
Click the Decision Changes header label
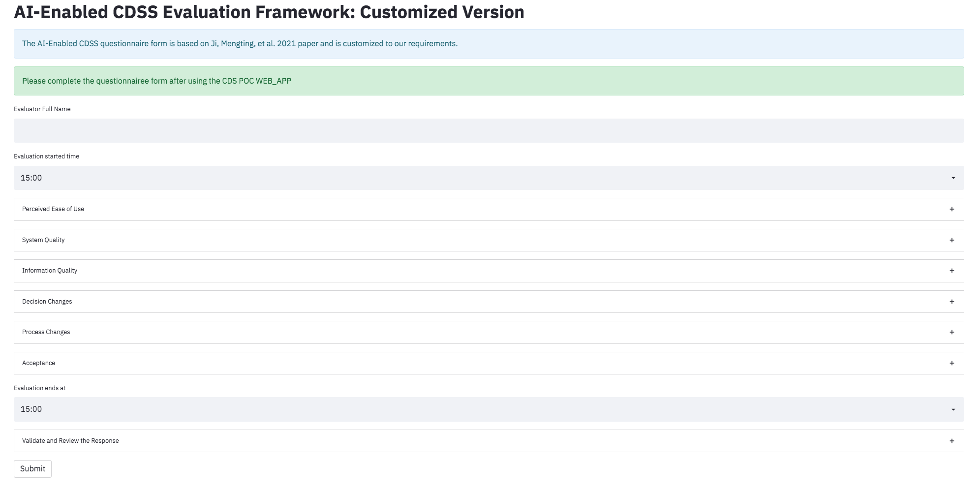click(x=47, y=301)
